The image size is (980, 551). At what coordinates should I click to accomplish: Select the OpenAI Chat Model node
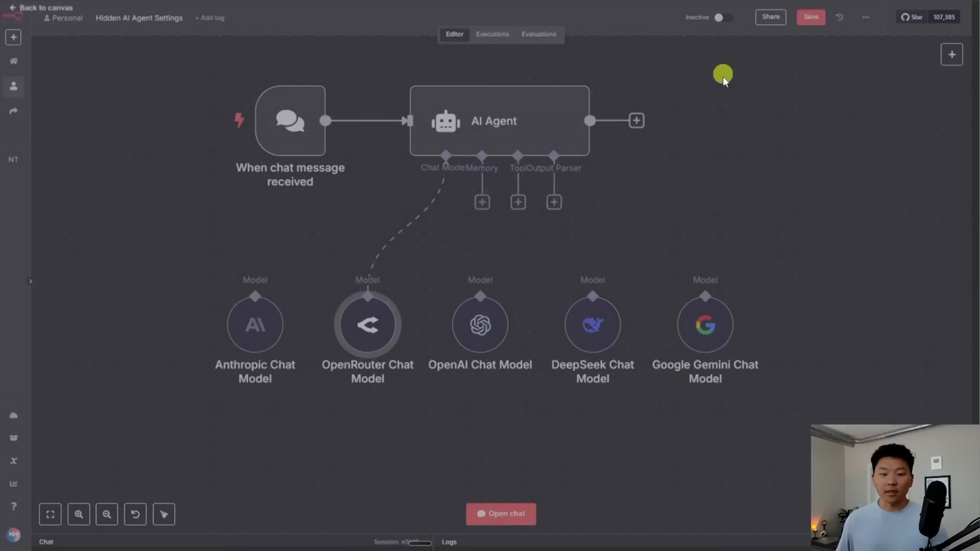click(480, 325)
